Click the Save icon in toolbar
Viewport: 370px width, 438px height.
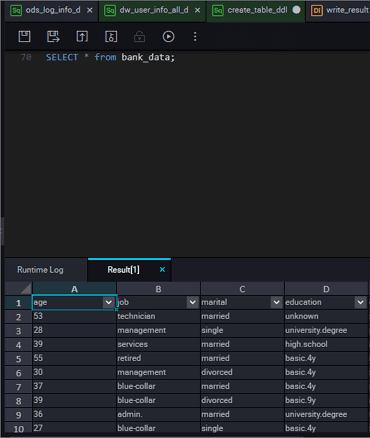[24, 36]
